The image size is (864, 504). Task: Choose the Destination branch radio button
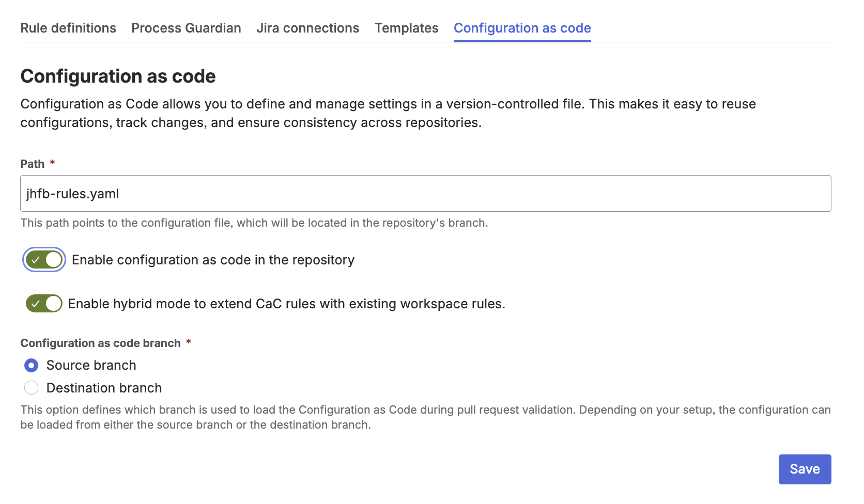point(32,388)
